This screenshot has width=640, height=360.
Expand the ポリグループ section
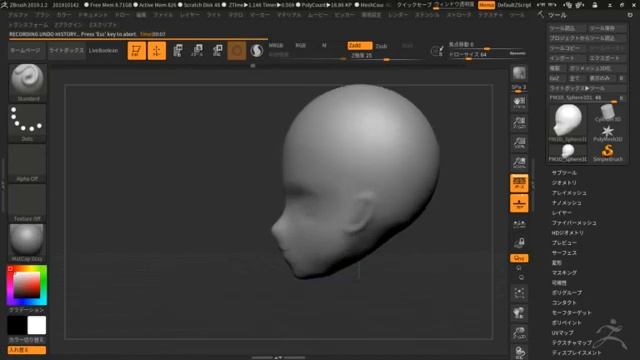click(567, 293)
